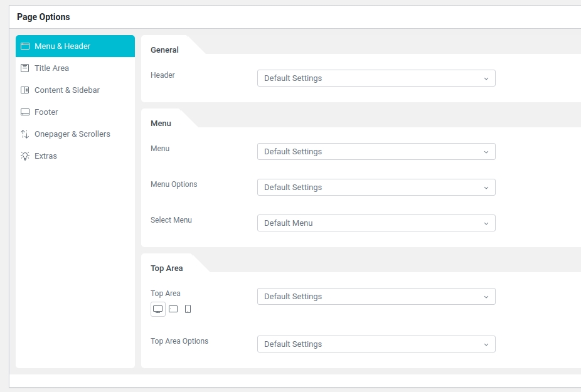
Task: Expand the Menu Options dropdown
Action: click(376, 188)
